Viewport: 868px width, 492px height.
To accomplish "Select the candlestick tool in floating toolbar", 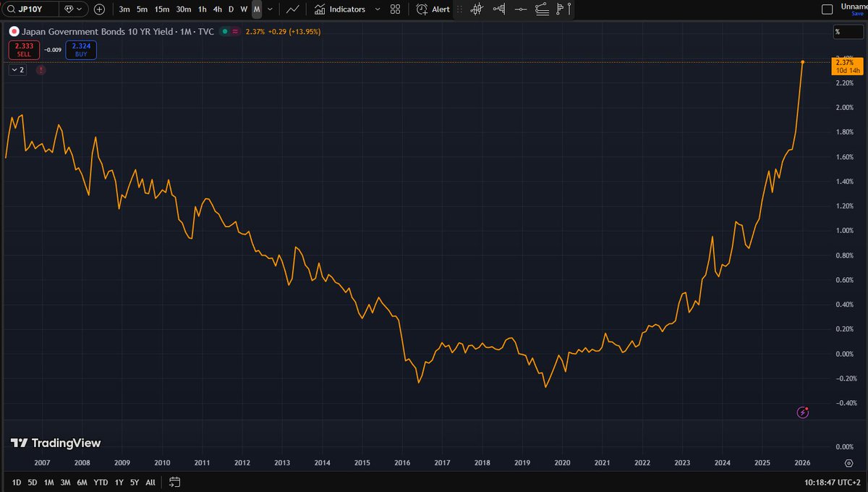I will pyautogui.click(x=477, y=9).
